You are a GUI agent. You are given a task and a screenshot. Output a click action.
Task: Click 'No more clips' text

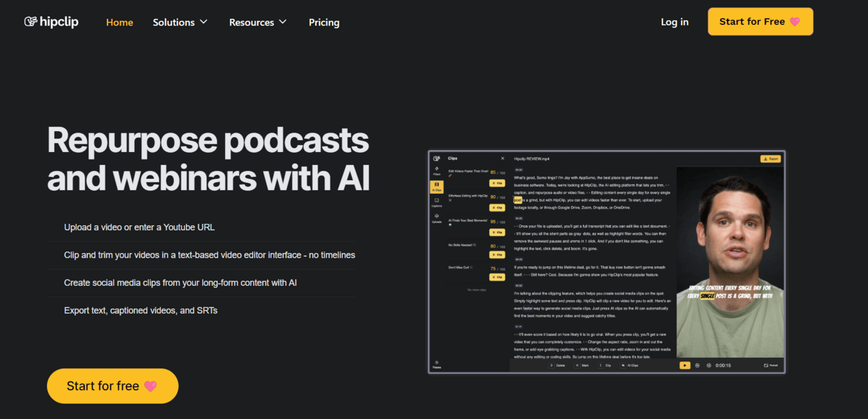(x=476, y=290)
